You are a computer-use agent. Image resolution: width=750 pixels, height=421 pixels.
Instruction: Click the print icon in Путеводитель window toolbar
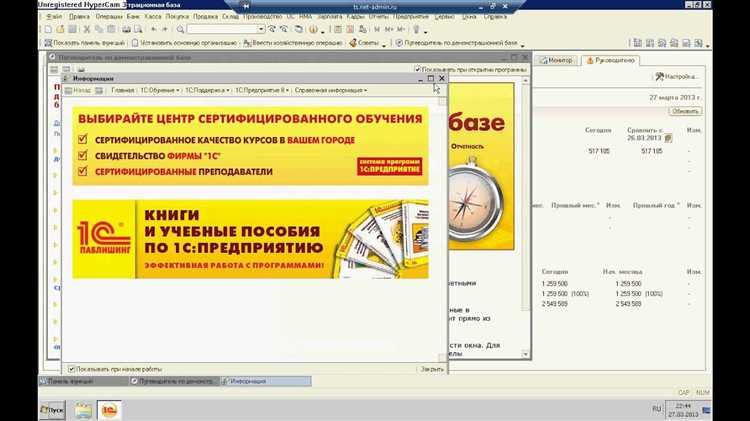pyautogui.click(x=81, y=69)
